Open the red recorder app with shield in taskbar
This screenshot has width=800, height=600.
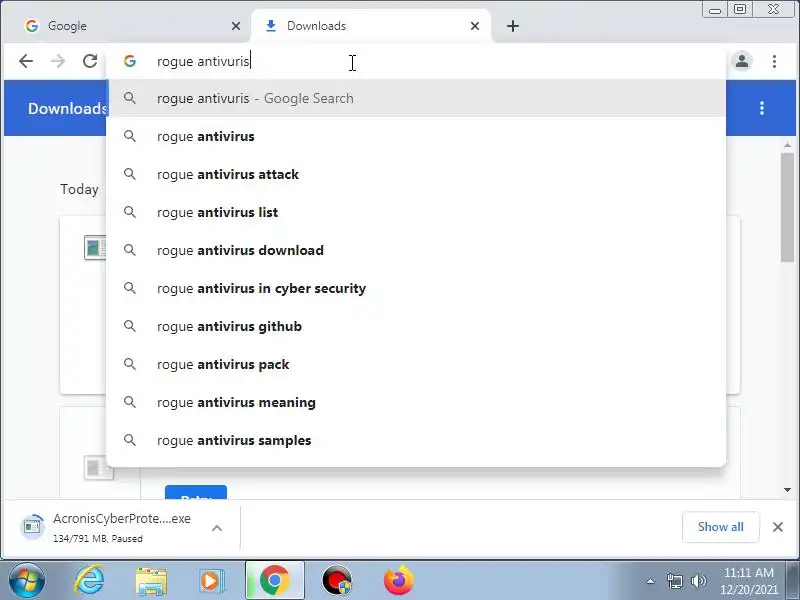tap(337, 581)
